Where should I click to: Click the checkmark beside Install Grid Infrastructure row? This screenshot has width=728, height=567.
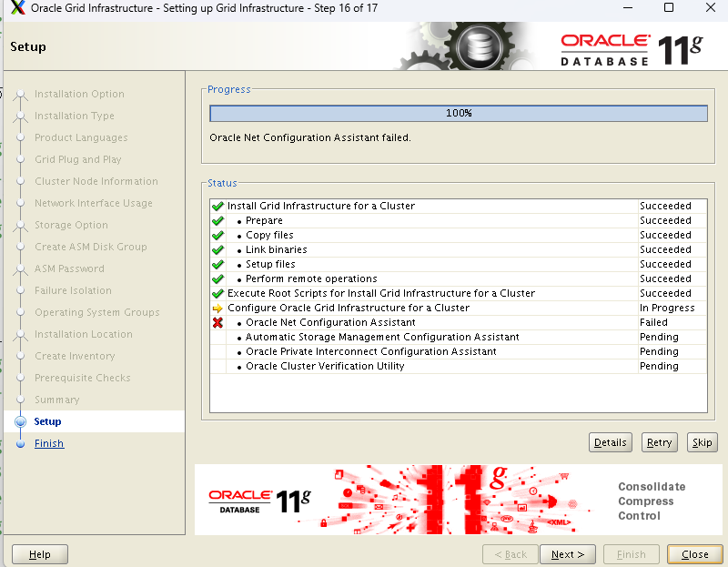tap(217, 207)
